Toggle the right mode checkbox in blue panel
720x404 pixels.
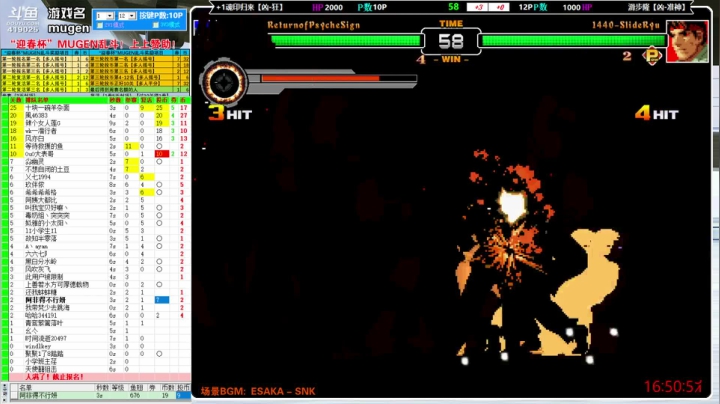point(156,25)
